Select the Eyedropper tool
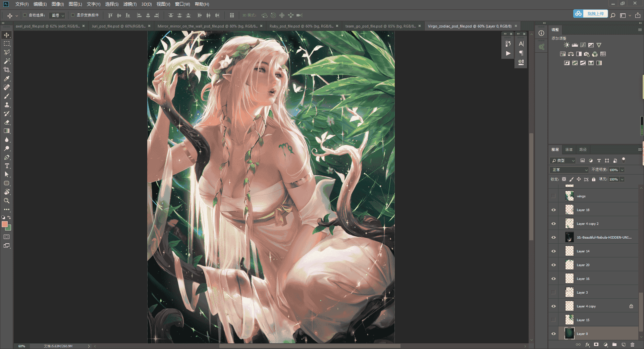The image size is (644, 349). [7, 79]
